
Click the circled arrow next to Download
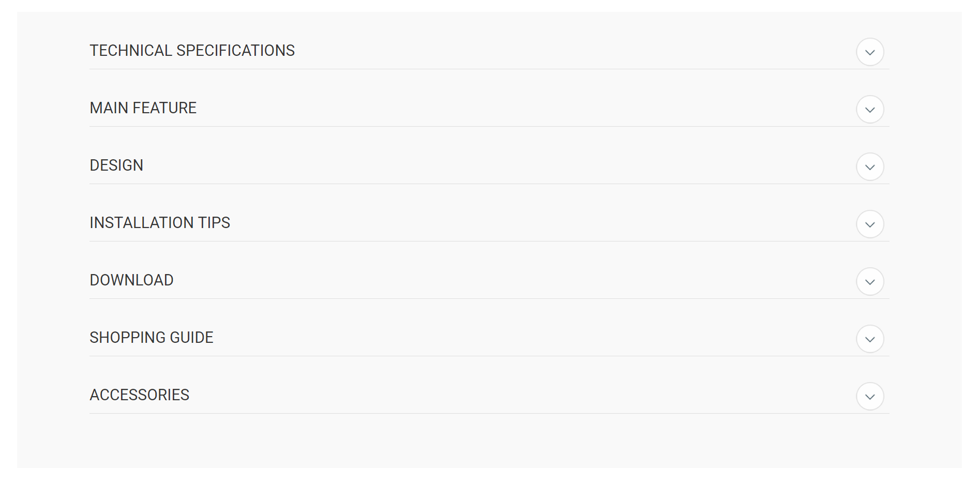870,281
